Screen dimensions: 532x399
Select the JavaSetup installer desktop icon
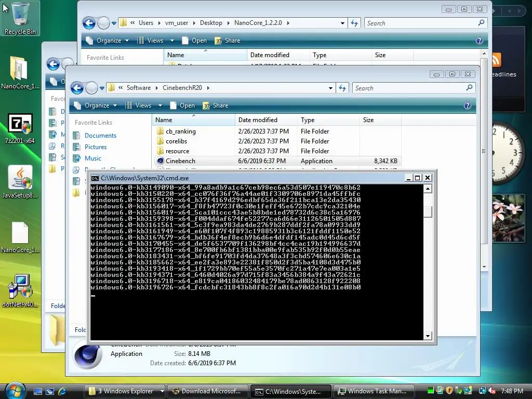pos(20,182)
